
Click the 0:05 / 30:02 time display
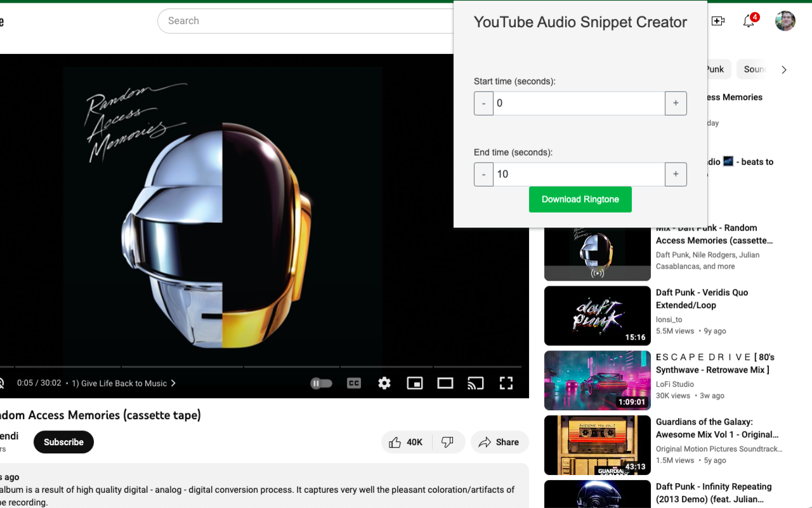(39, 384)
